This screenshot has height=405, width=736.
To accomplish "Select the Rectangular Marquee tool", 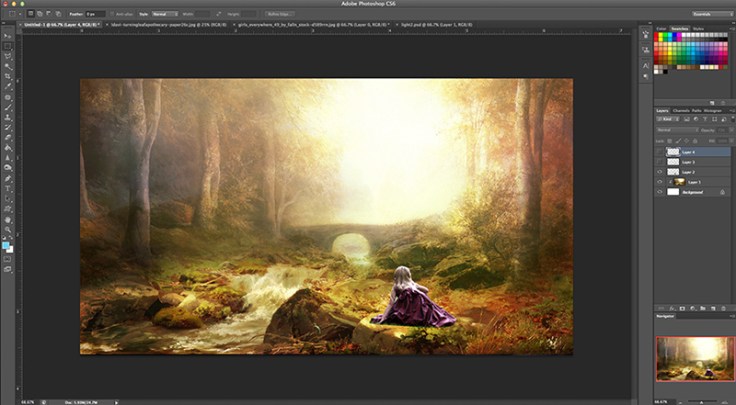I will 8,46.
